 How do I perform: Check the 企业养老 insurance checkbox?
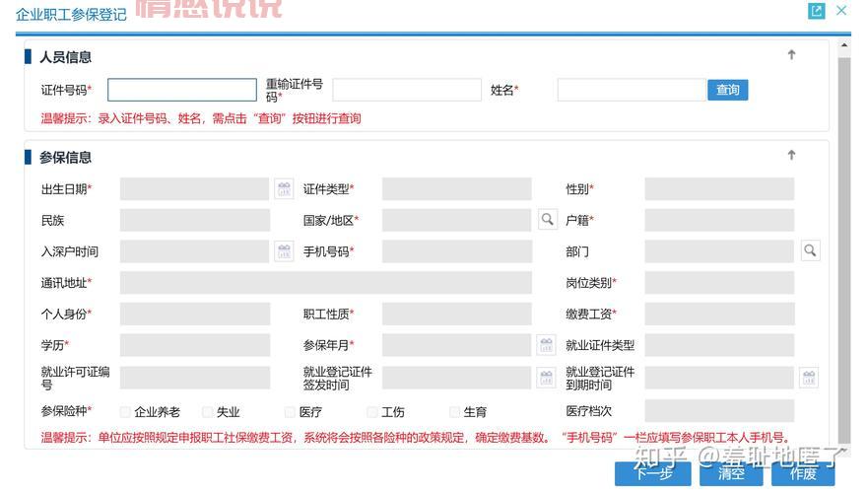pyautogui.click(x=126, y=411)
